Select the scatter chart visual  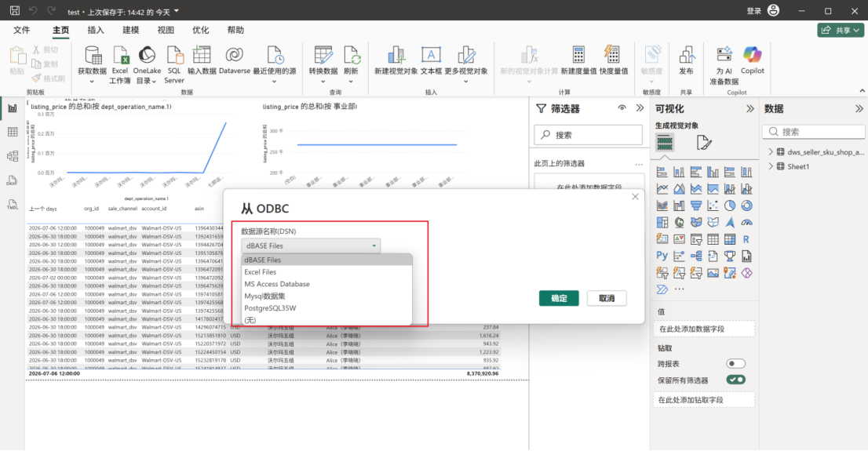tap(713, 205)
